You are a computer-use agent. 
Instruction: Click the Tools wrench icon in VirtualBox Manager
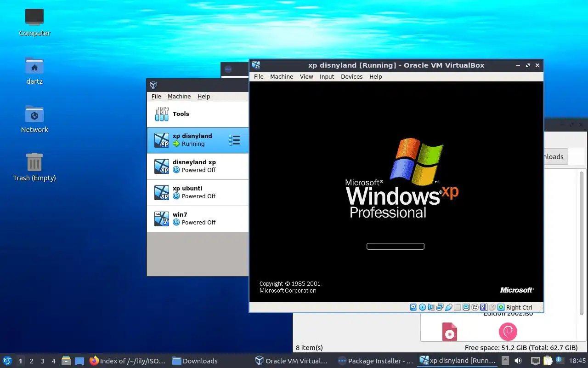pyautogui.click(x=162, y=114)
